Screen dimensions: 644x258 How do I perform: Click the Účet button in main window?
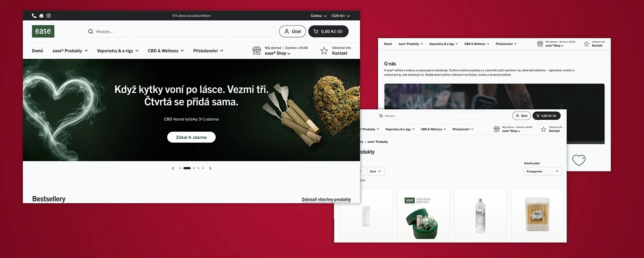point(292,31)
